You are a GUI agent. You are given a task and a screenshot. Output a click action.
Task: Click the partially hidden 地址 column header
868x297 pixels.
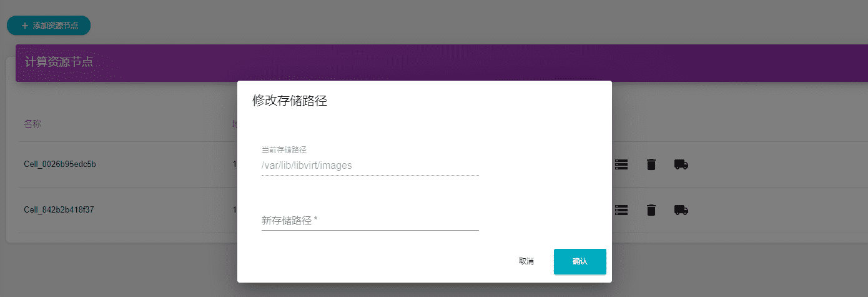235,124
